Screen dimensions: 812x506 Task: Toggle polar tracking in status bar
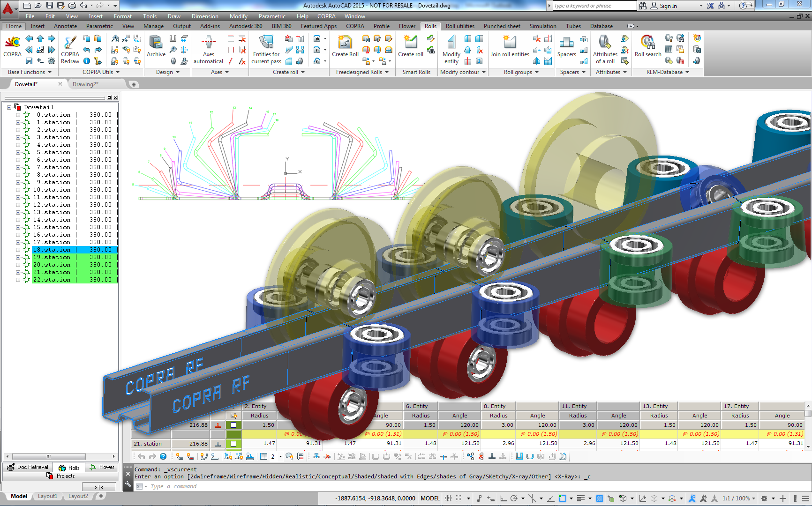(x=514, y=499)
